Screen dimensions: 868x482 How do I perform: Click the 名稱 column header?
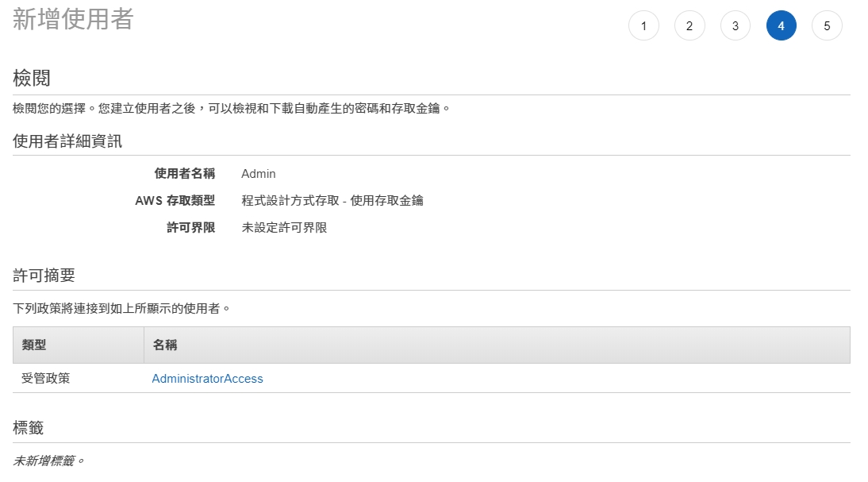pyautogui.click(x=165, y=345)
